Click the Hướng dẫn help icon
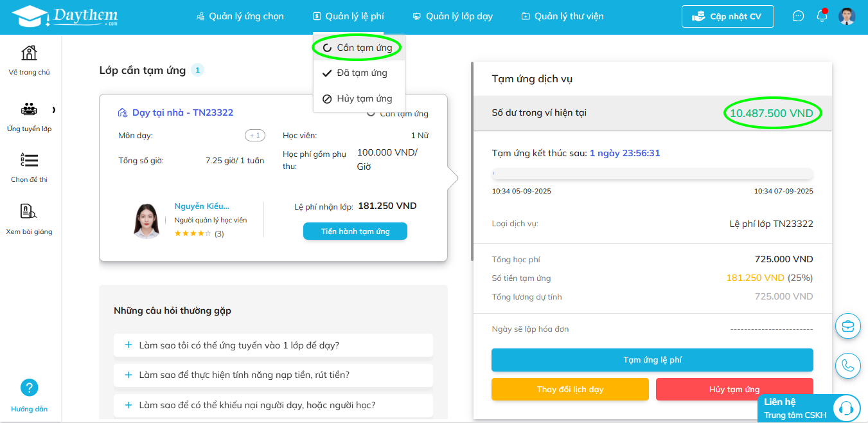This screenshot has width=868, height=423. click(x=30, y=388)
